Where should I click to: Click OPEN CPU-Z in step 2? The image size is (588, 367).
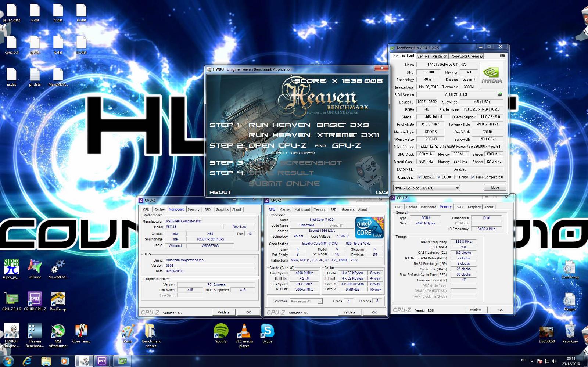coord(277,145)
